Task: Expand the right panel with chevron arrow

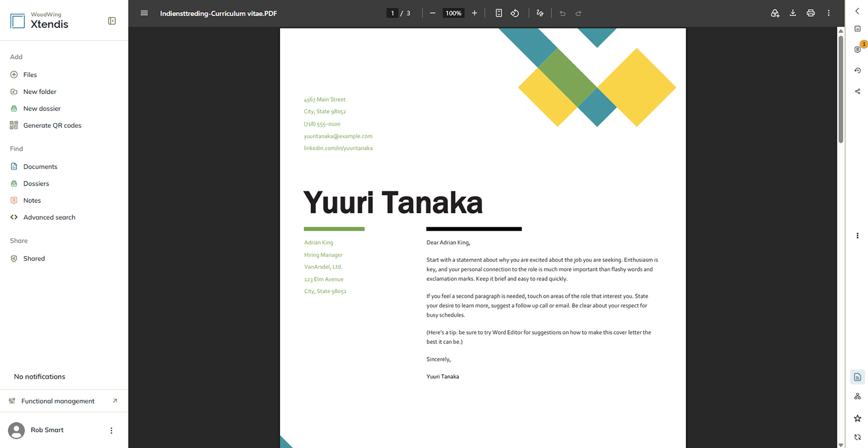Action: (x=858, y=11)
